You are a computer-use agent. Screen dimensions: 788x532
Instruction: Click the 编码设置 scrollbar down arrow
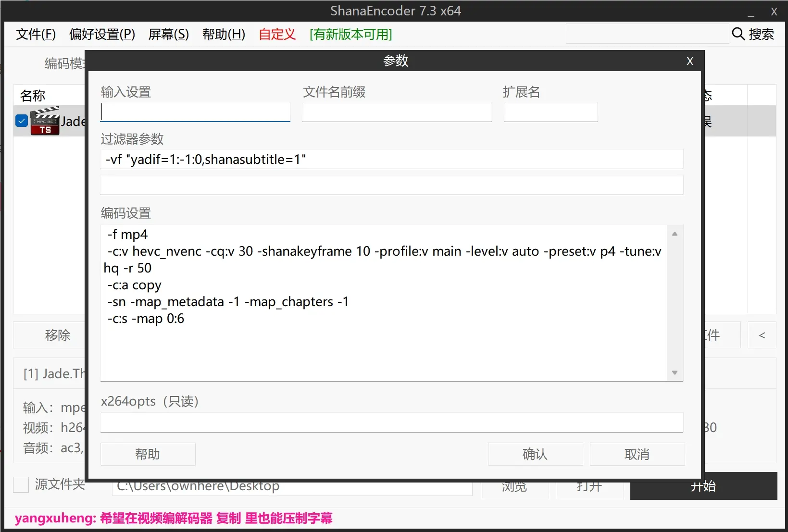coord(675,372)
